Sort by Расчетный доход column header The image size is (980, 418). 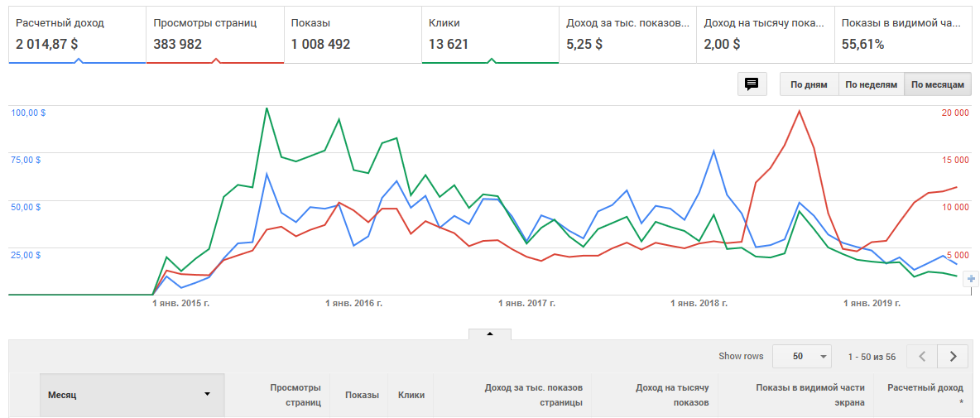coord(925,395)
